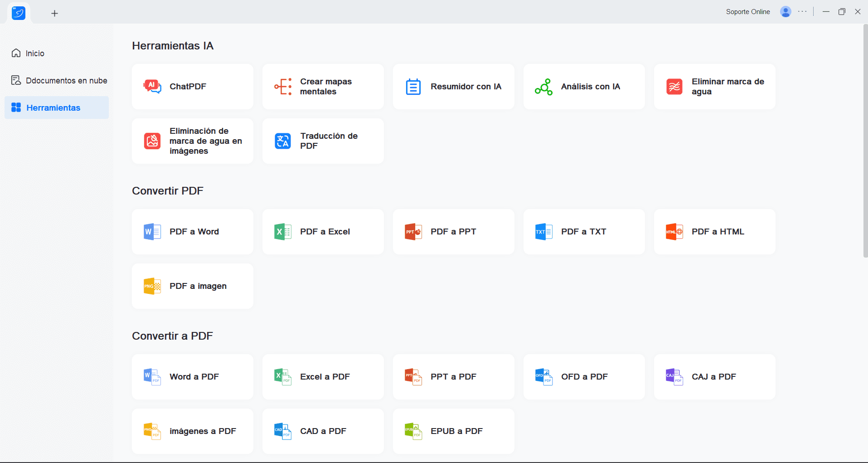Open the Traducción de PDF icon
The image size is (868, 463).
(x=283, y=141)
